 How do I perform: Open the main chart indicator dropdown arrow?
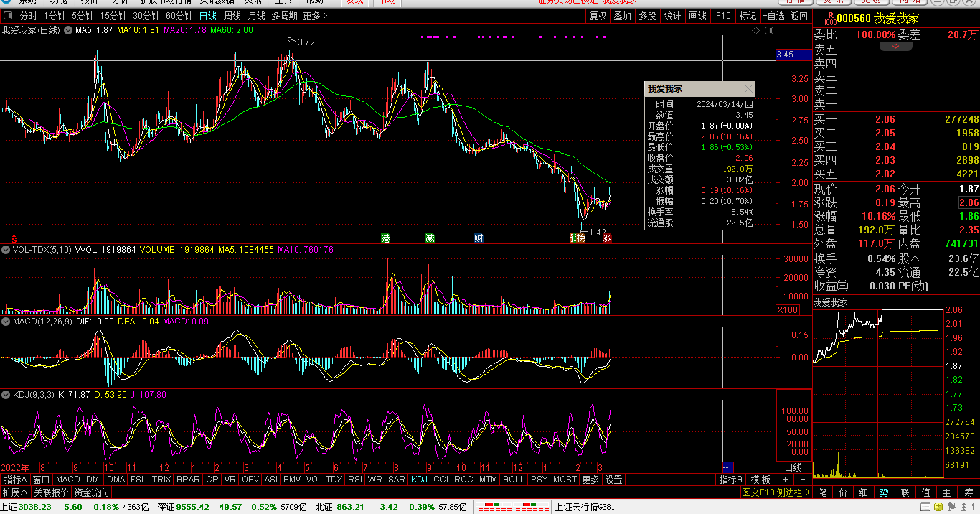[x=68, y=30]
